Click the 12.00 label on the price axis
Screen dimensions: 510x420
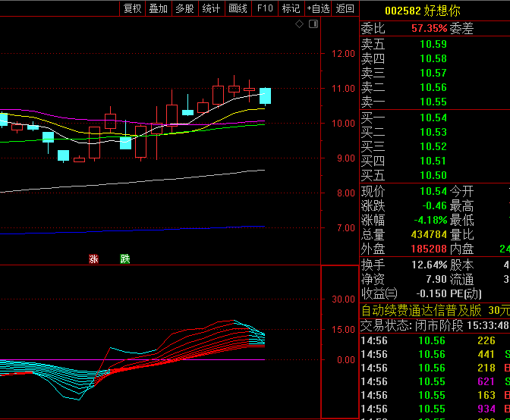pyautogui.click(x=343, y=54)
